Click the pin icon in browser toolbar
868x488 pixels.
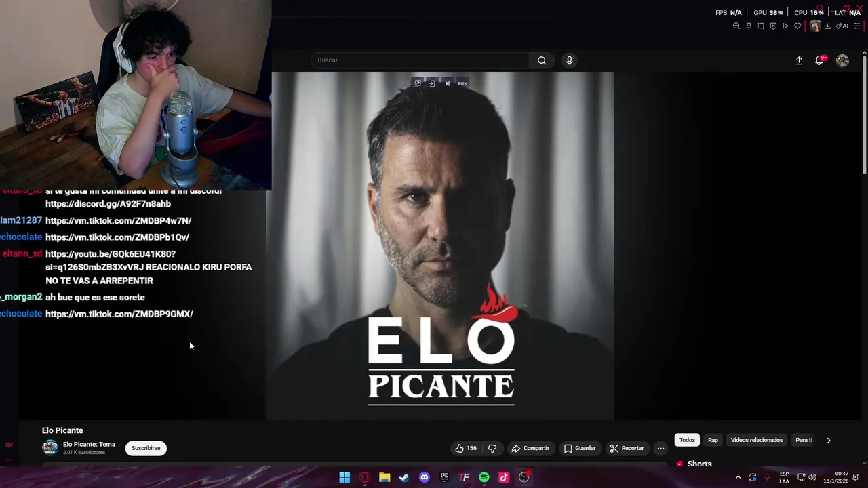pos(749,26)
